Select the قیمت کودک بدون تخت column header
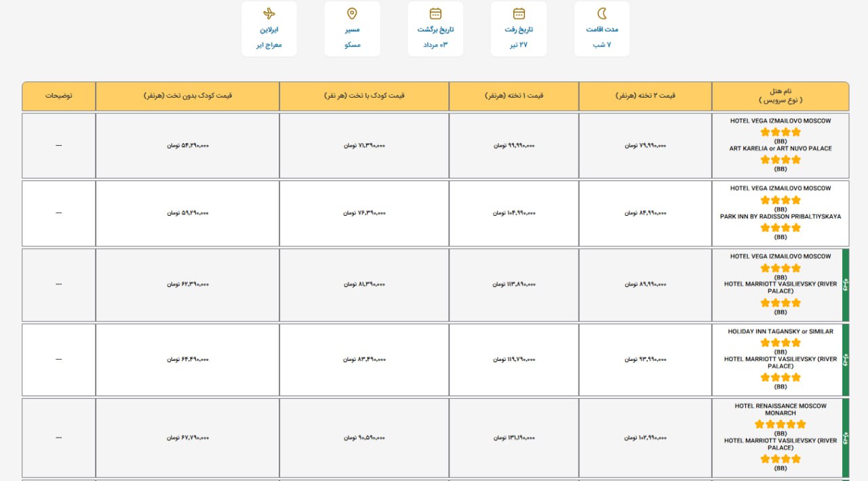868x481 pixels. point(188,96)
